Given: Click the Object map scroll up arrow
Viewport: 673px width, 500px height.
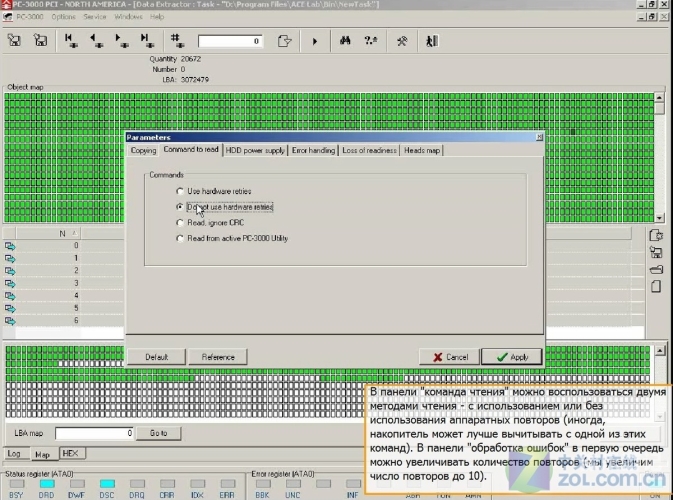Looking at the screenshot, I should 660,97.
